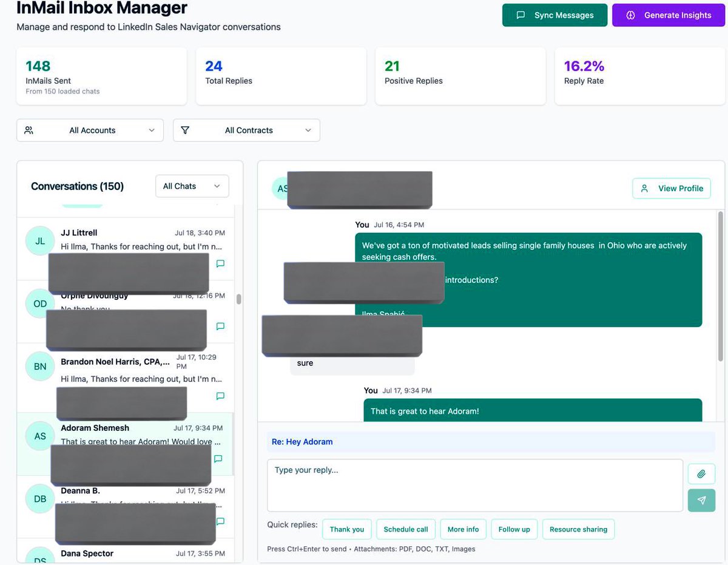Screen dimensions: 728x565
Task: Open the Dana Spector conversation
Action: coord(125,551)
